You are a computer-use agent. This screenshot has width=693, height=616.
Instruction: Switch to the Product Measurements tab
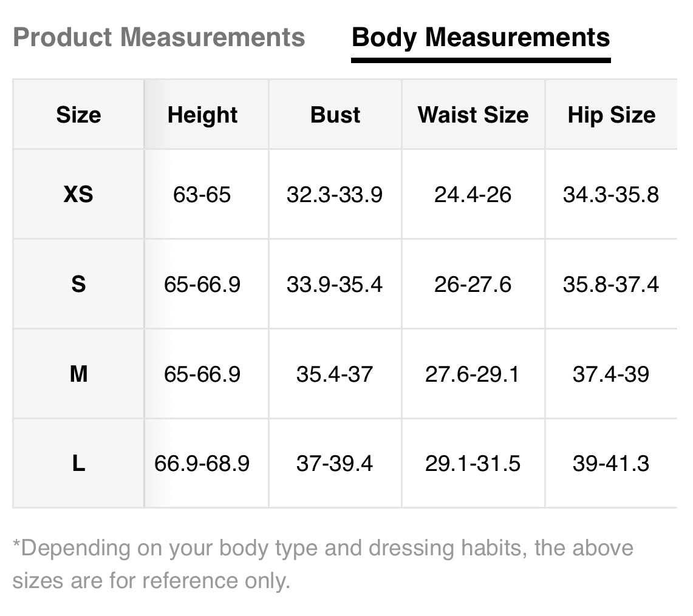click(x=159, y=38)
